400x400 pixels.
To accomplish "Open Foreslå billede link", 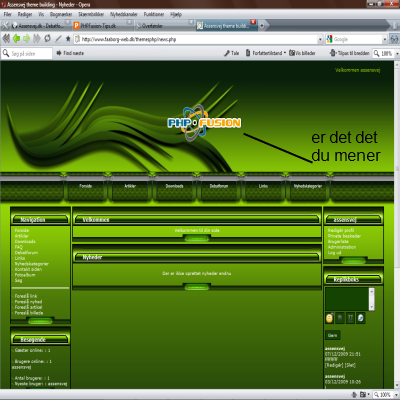I will (x=29, y=313).
